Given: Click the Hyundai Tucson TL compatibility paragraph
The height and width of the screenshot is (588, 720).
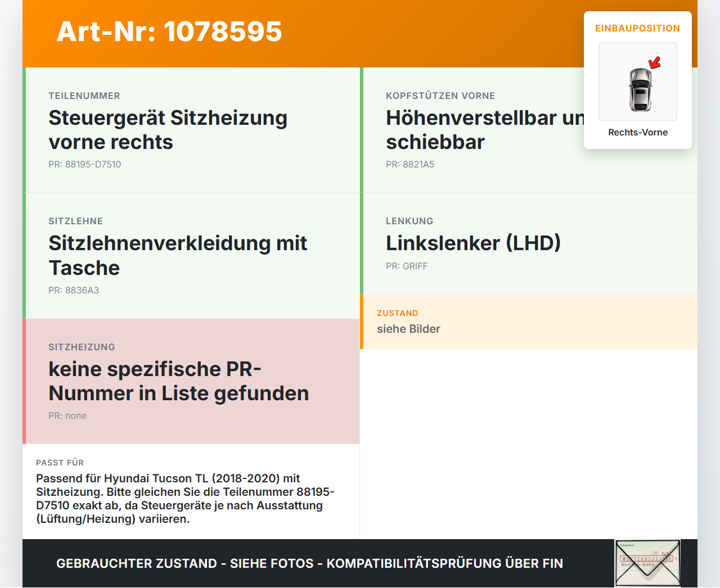Looking at the screenshot, I should pos(186,499).
